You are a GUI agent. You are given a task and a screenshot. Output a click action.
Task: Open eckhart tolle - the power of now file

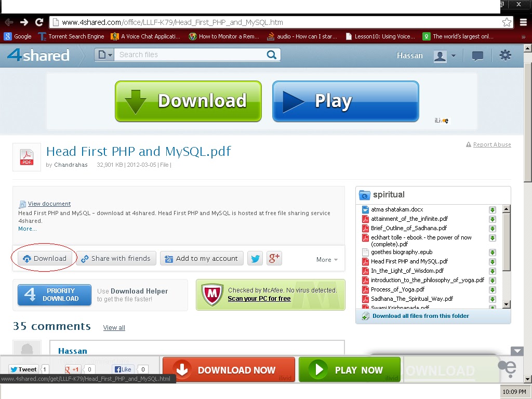[421, 241]
